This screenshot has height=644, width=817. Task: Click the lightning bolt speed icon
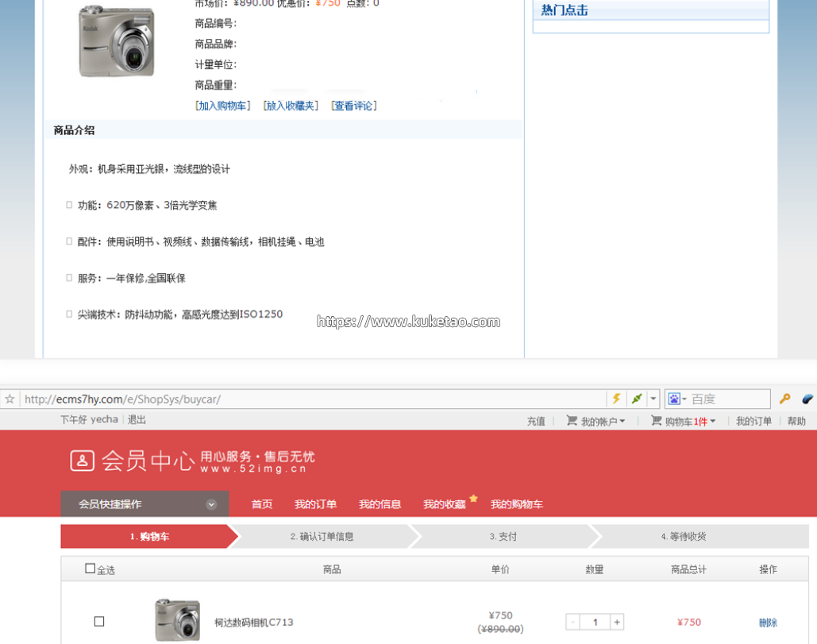pyautogui.click(x=616, y=399)
